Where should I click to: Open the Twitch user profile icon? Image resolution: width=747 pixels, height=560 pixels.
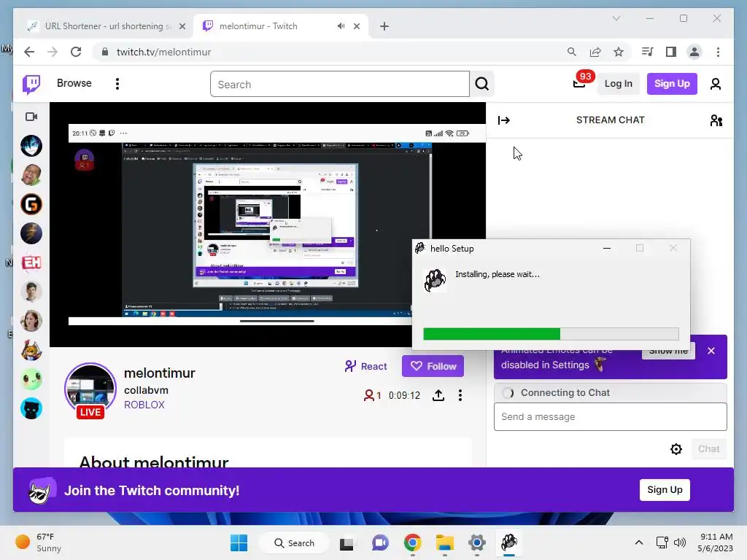tap(715, 84)
